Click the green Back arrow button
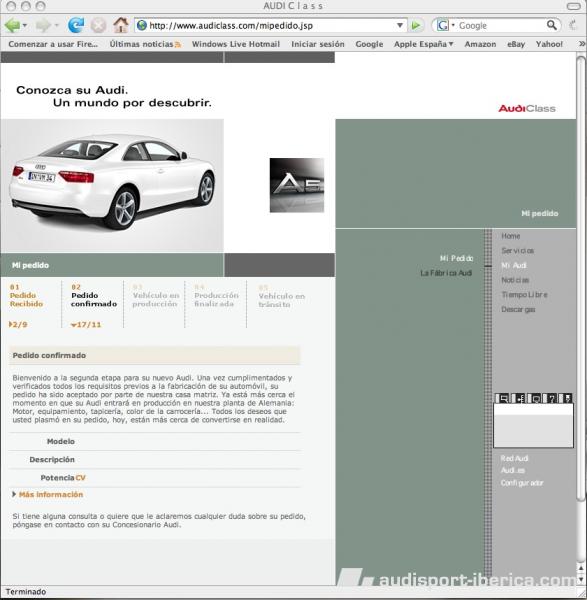This screenshot has height=600, width=587. tap(12, 26)
